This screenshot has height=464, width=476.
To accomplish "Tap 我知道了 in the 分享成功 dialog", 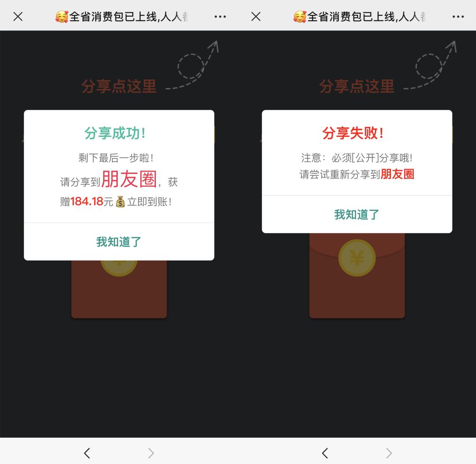I will (119, 241).
